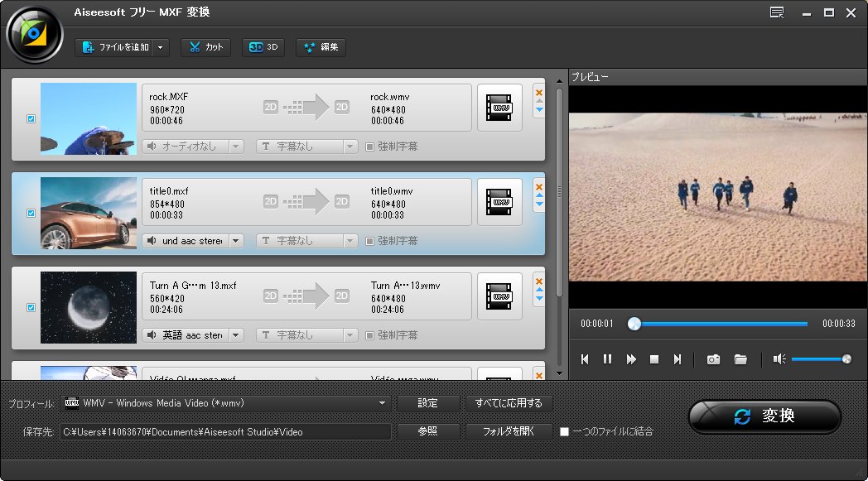Pause the preview playback
Viewport: 868px width, 481px height.
[607, 359]
